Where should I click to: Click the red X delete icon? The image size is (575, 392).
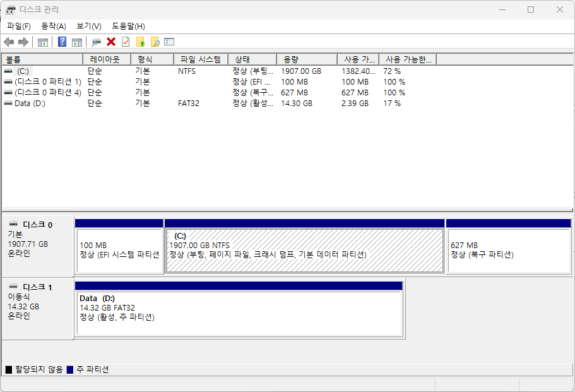tap(110, 42)
